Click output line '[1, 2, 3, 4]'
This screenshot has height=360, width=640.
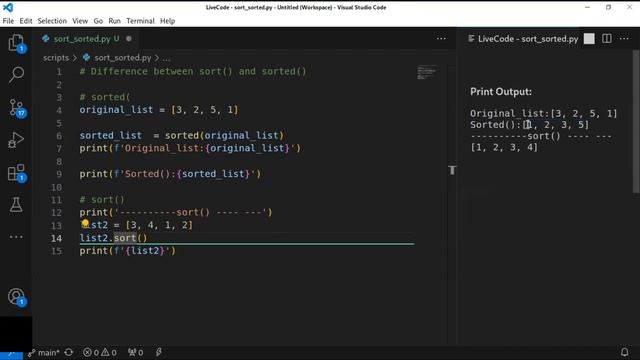(504, 147)
